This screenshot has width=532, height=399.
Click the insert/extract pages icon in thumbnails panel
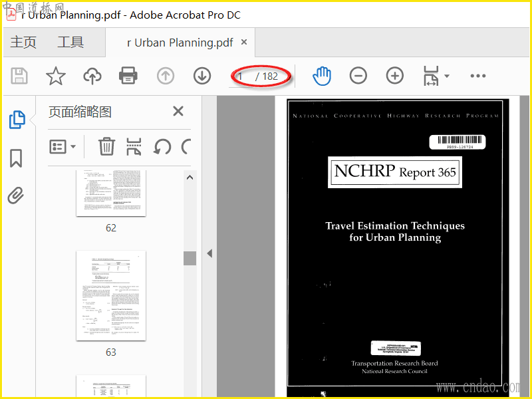click(x=134, y=146)
